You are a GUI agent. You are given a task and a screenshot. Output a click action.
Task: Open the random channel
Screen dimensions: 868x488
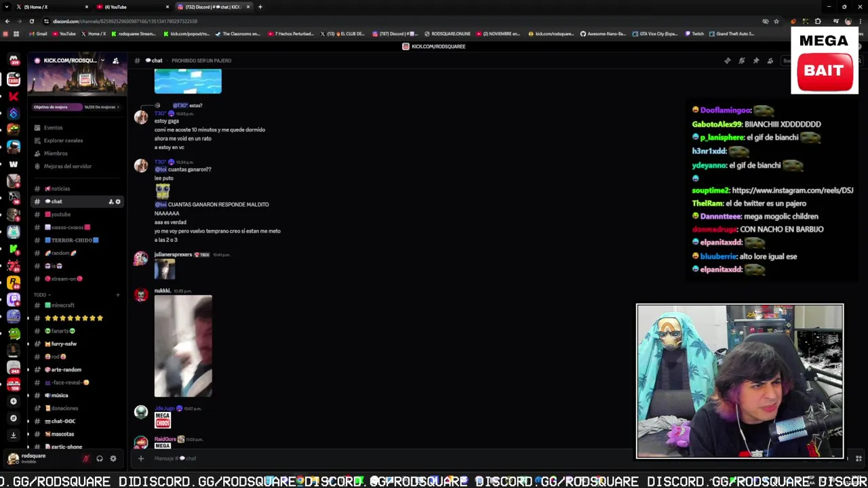pyautogui.click(x=76, y=253)
